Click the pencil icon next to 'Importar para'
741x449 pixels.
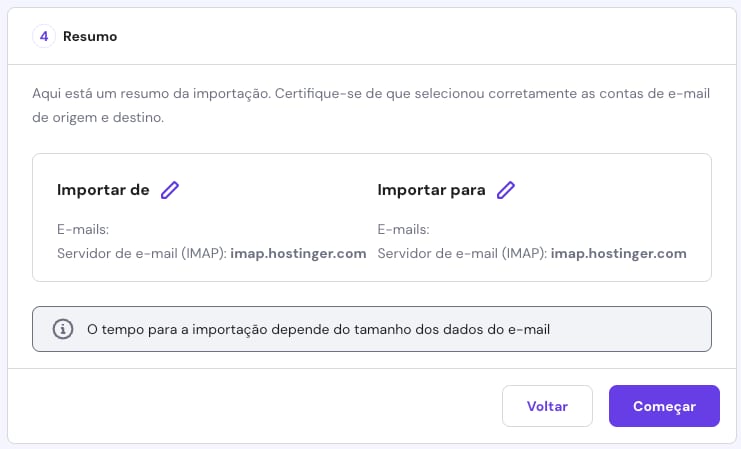[506, 190]
